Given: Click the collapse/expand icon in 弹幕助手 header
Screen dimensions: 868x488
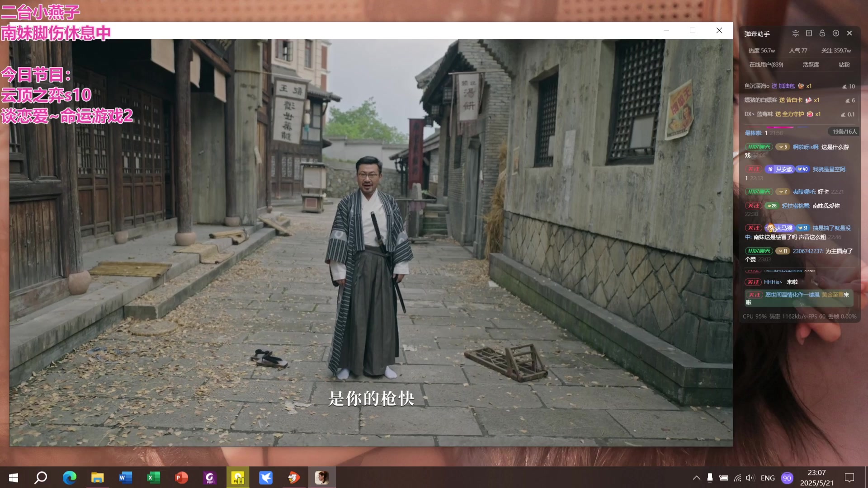Looking at the screenshot, I should [796, 33].
